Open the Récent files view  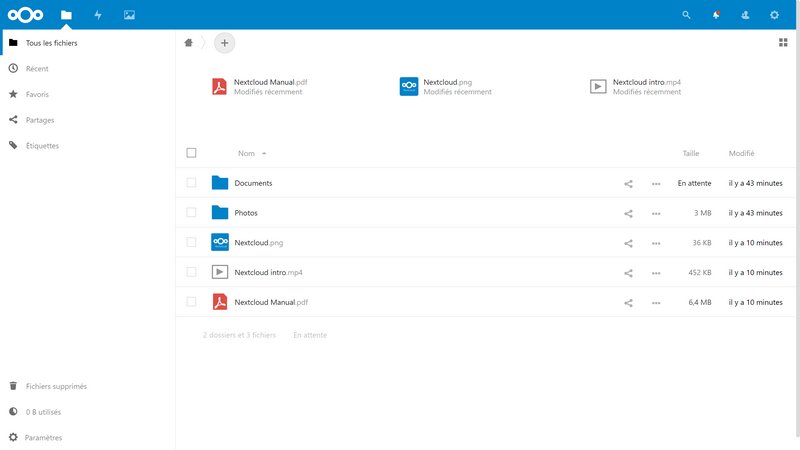(37, 69)
